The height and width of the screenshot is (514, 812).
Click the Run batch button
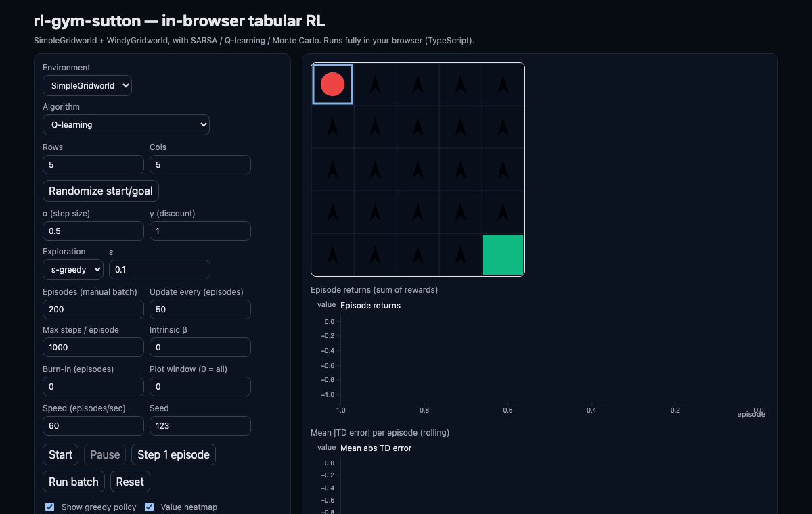coord(74,482)
